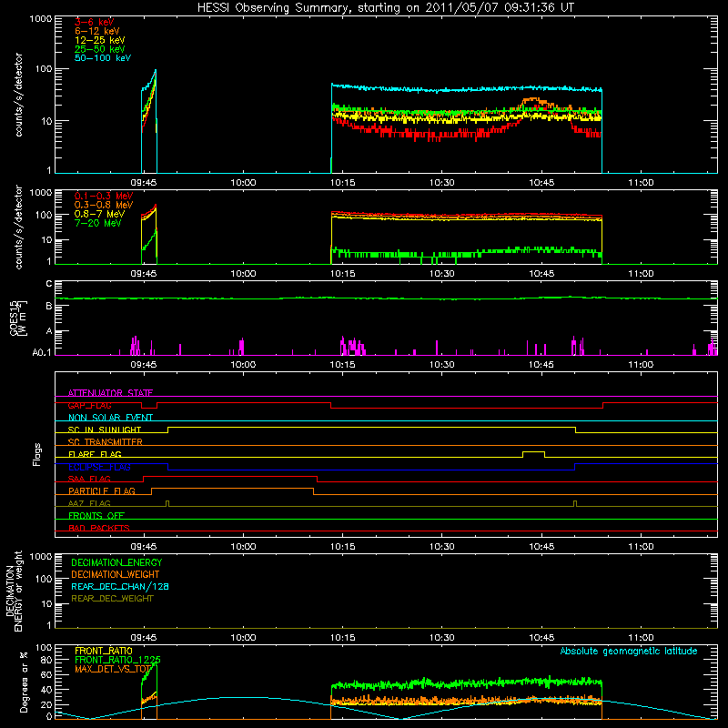Screen dimensions: 728x728
Task: Click the 0.1-0.3 MeV legend entry
Action: click(104, 196)
